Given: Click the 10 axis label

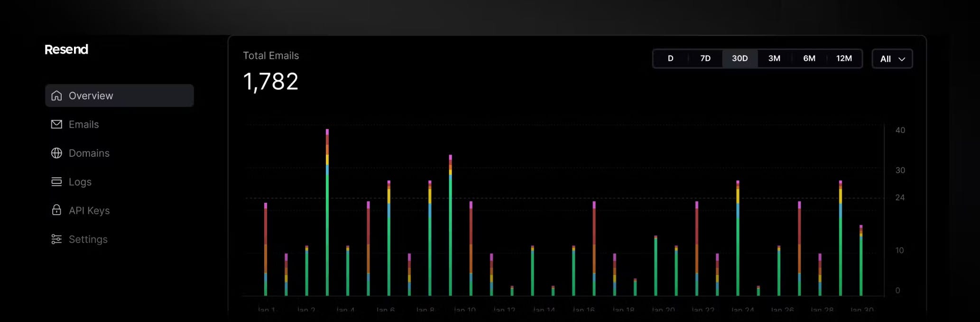Looking at the screenshot, I should click(x=899, y=250).
